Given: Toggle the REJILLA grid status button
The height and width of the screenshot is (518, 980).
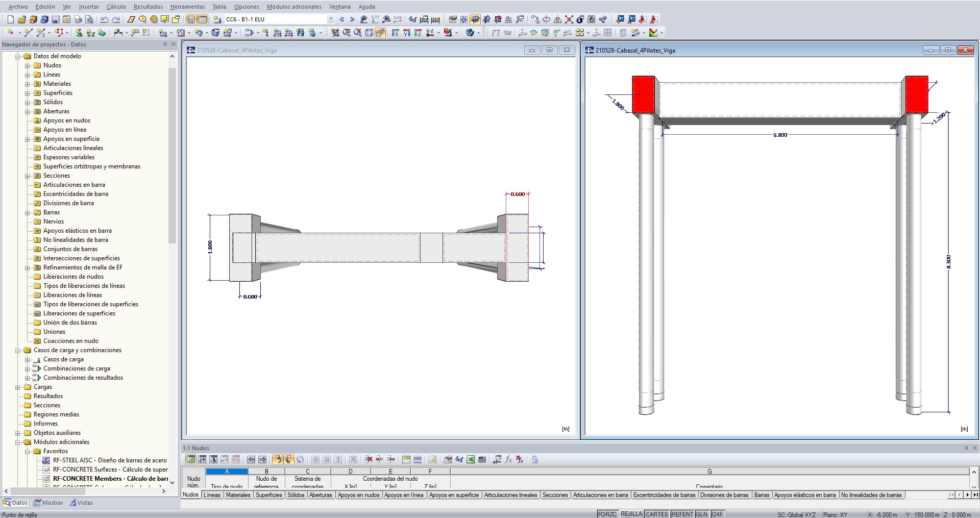Looking at the screenshot, I should click(x=631, y=514).
